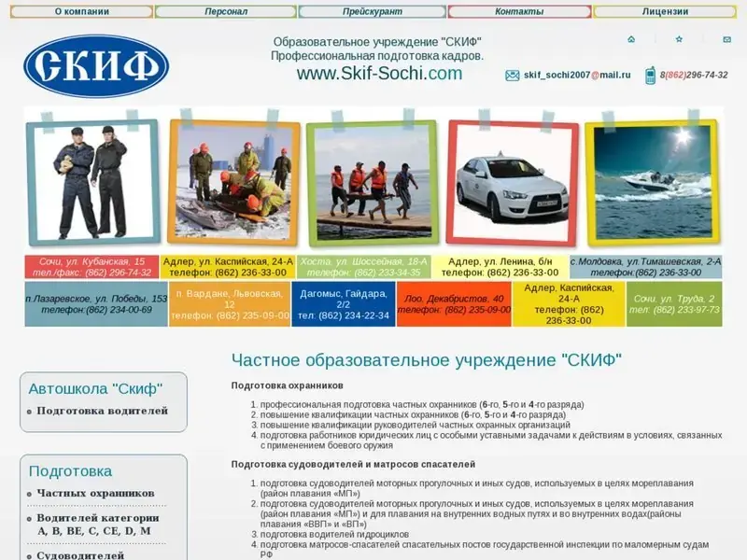747x560 pixels.
Task: Open Водителей категории A, B, BE link
Action: click(x=98, y=525)
